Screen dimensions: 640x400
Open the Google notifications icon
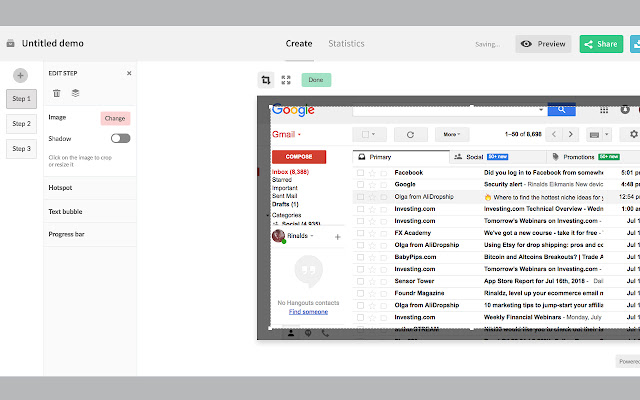625,109
